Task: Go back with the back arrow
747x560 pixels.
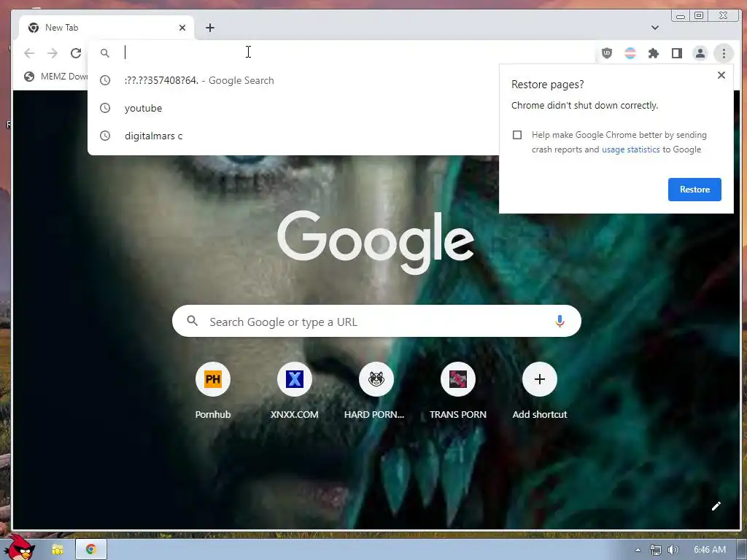Action: tap(29, 52)
